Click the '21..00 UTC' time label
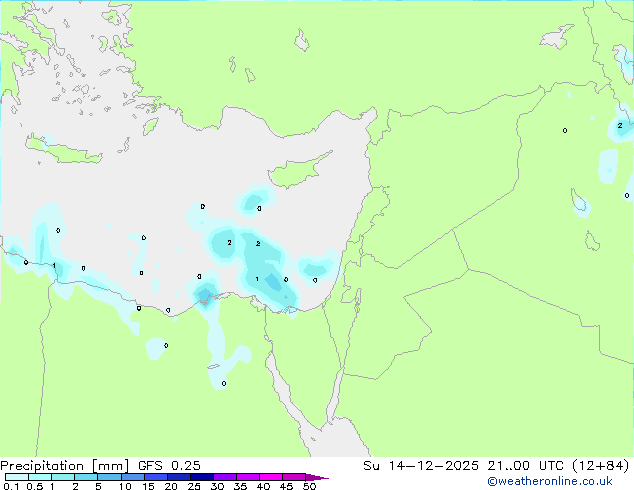Viewport: 634px width, 490px height. point(525,466)
